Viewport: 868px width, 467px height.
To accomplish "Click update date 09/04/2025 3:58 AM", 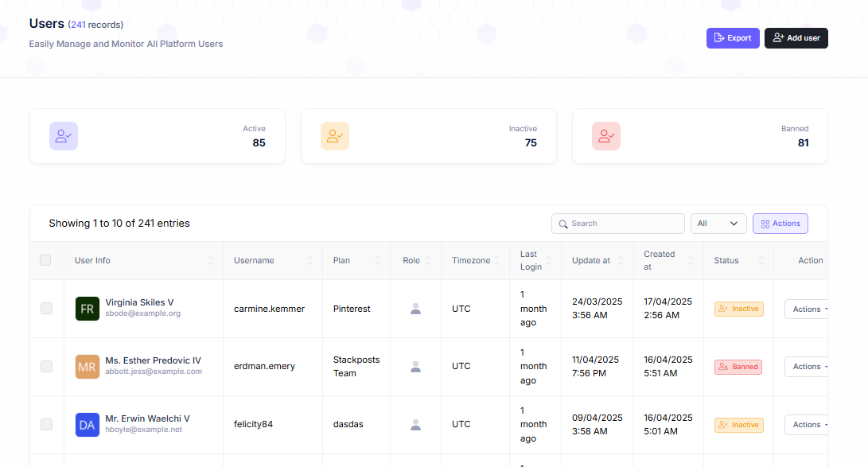I will pyautogui.click(x=597, y=424).
